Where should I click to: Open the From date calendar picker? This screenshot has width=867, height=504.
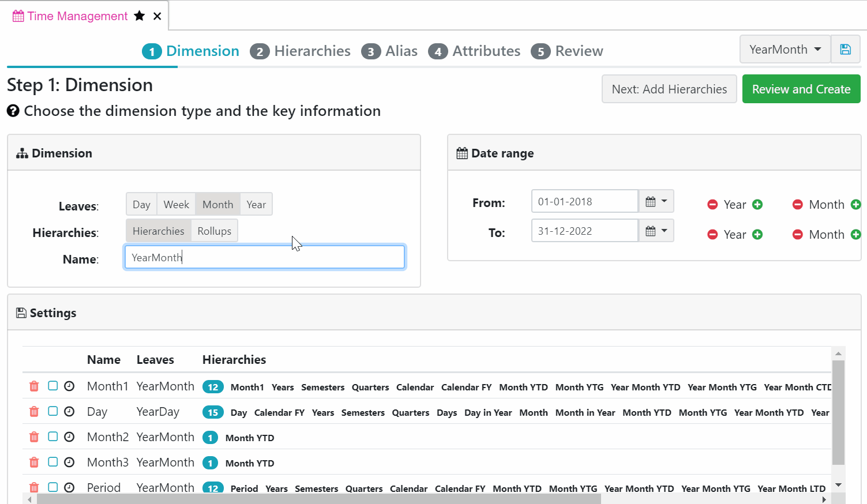(656, 202)
